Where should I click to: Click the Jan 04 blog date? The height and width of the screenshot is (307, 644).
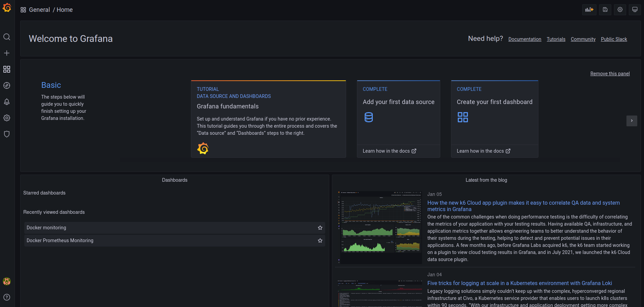pos(435,275)
